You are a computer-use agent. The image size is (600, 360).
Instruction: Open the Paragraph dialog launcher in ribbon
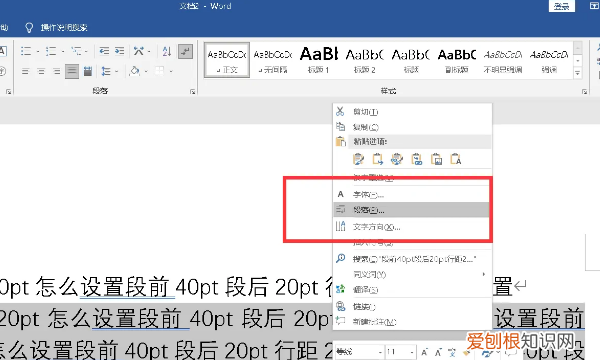pos(192,91)
